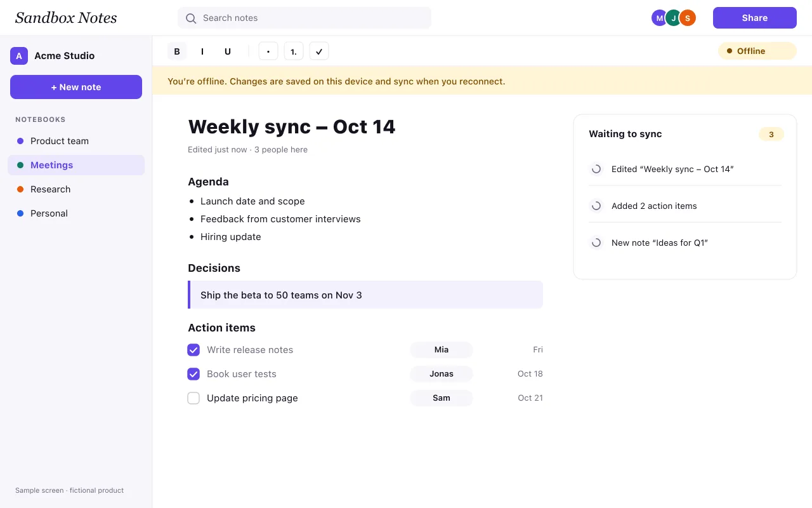Open the Research notebook

76,189
